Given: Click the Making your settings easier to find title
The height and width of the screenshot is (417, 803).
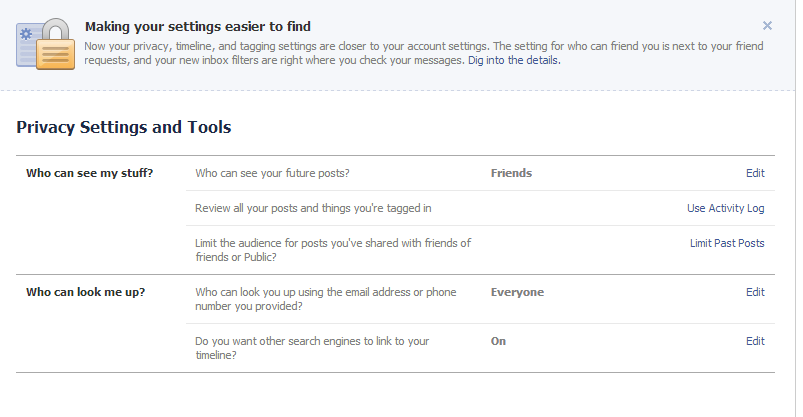Looking at the screenshot, I should point(198,27).
